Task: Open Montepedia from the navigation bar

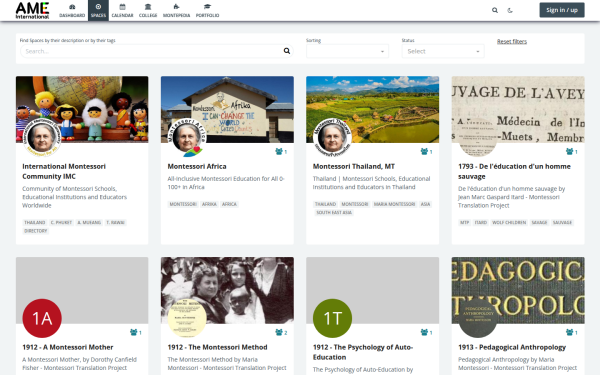Action: pos(176,10)
